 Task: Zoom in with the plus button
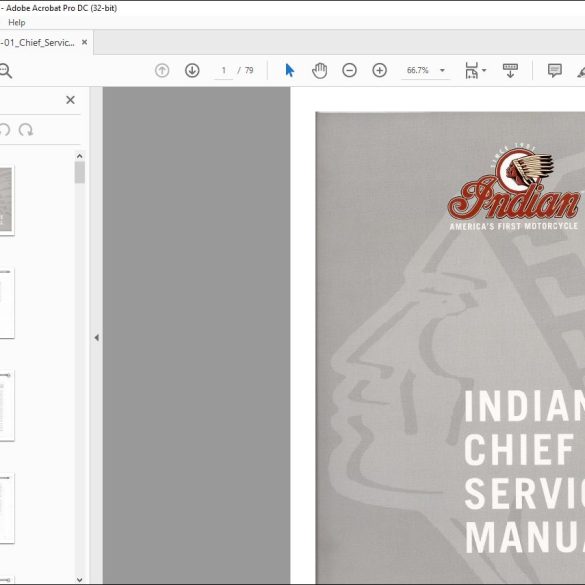(x=379, y=71)
